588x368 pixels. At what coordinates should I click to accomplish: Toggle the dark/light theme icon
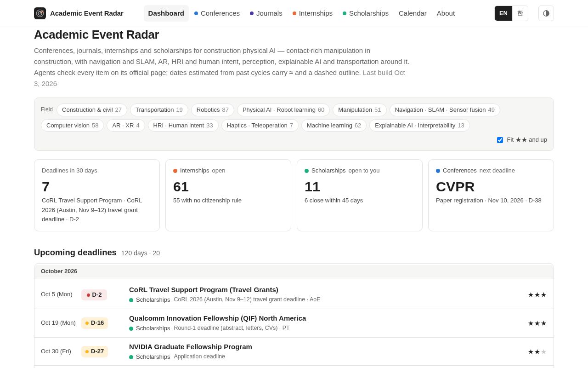tap(546, 13)
